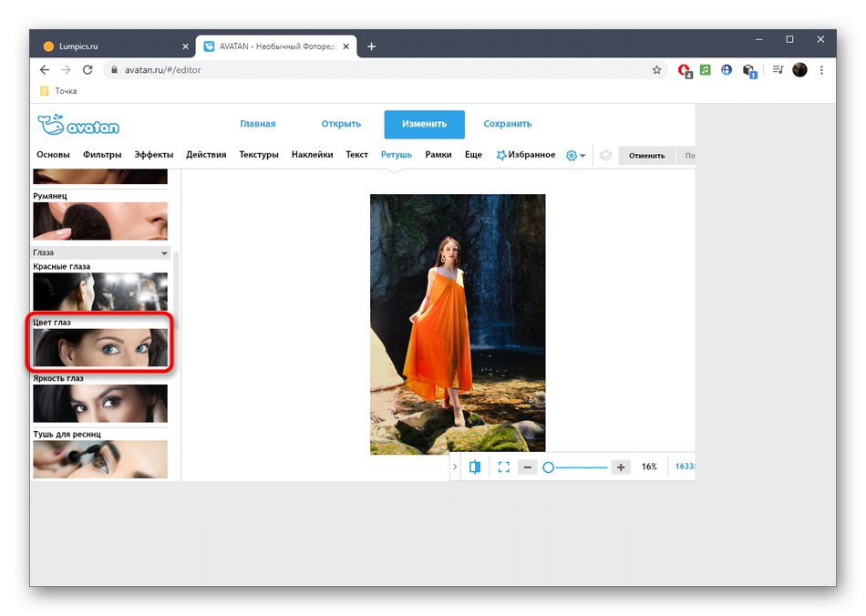Click the Избранное favorites item
This screenshot has width=866, height=616.
[x=526, y=155]
